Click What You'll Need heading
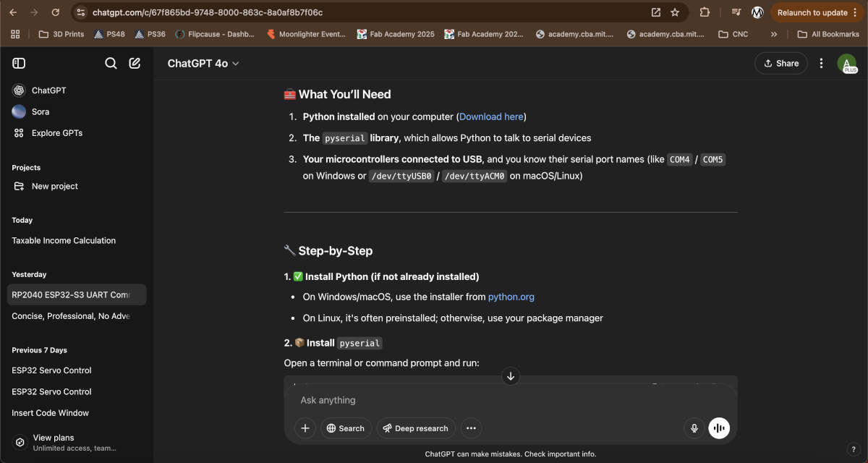Screen dimensions: 868x463 tap(337, 94)
